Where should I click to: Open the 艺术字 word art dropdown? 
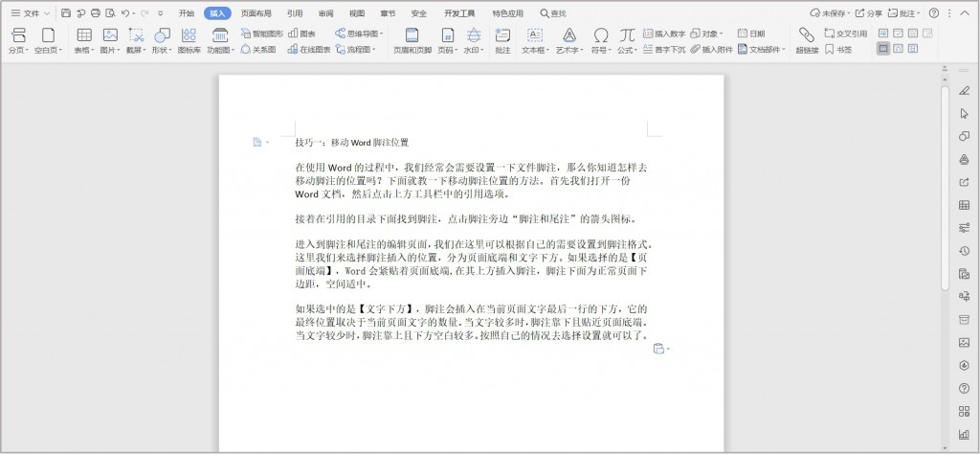pyautogui.click(x=569, y=41)
